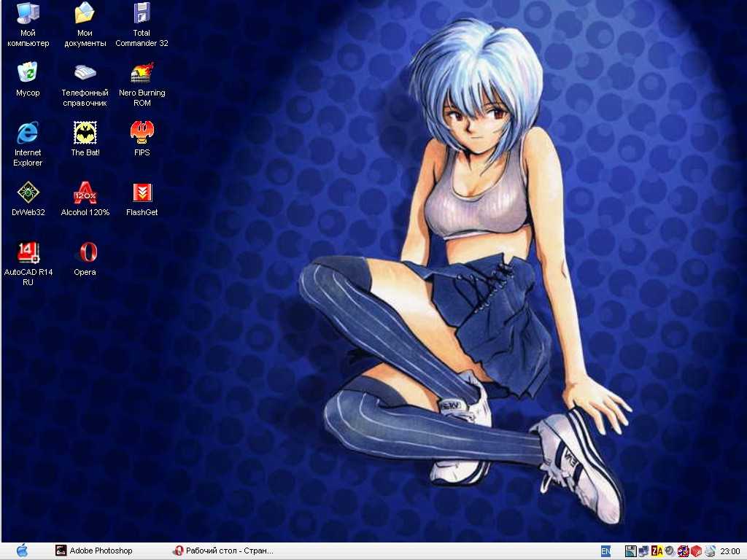Click the floppy disk tray icon
Image resolution: width=747 pixels, height=560 pixels.
coord(630,551)
